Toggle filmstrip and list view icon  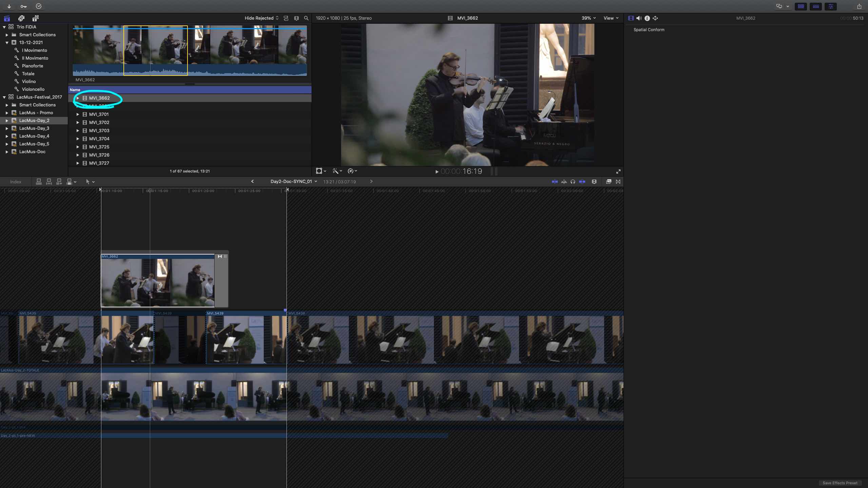pyautogui.click(x=286, y=18)
